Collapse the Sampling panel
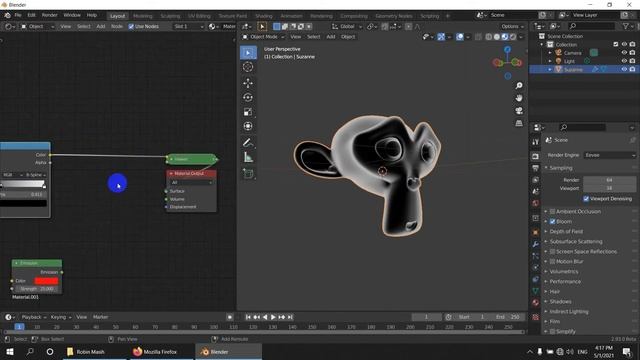The height and width of the screenshot is (360, 640). click(560, 168)
